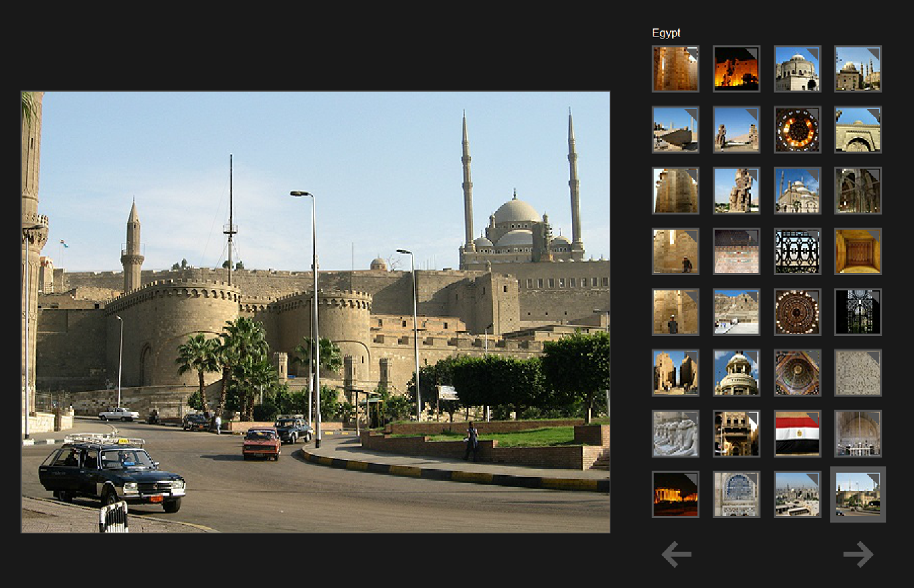
Task: Open the dark circular dome with light dots thumbnail
Action: point(797,312)
